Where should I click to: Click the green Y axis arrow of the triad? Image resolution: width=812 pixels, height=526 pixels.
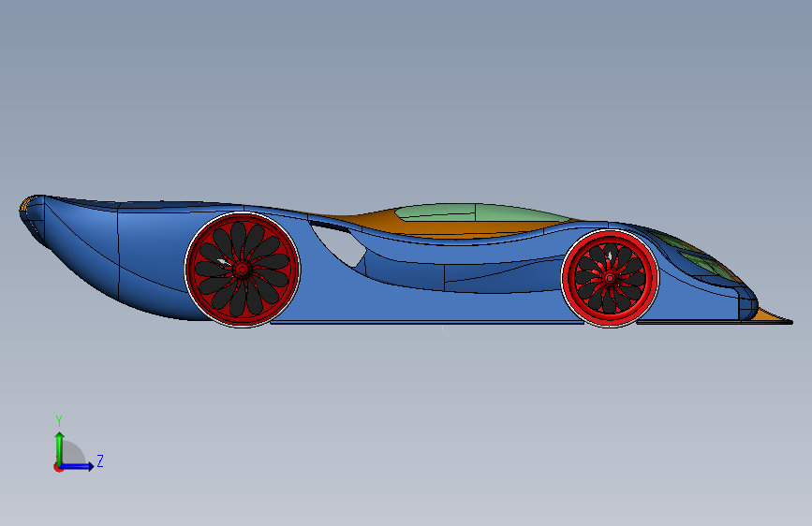click(60, 448)
